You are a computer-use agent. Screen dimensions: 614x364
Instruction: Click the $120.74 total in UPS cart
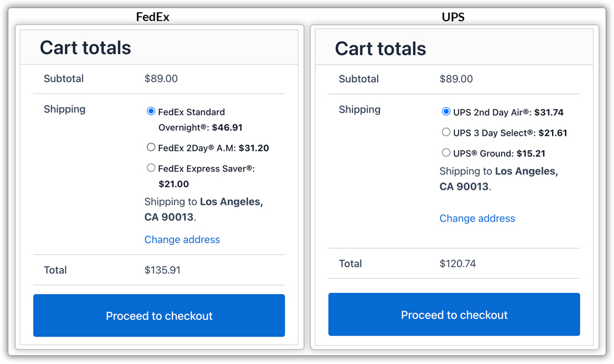pyautogui.click(x=457, y=263)
